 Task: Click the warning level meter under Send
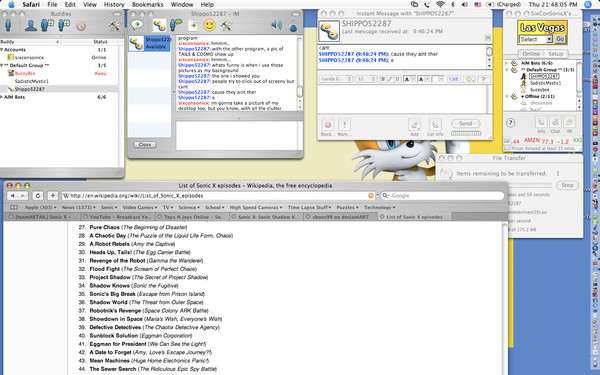[x=466, y=133]
